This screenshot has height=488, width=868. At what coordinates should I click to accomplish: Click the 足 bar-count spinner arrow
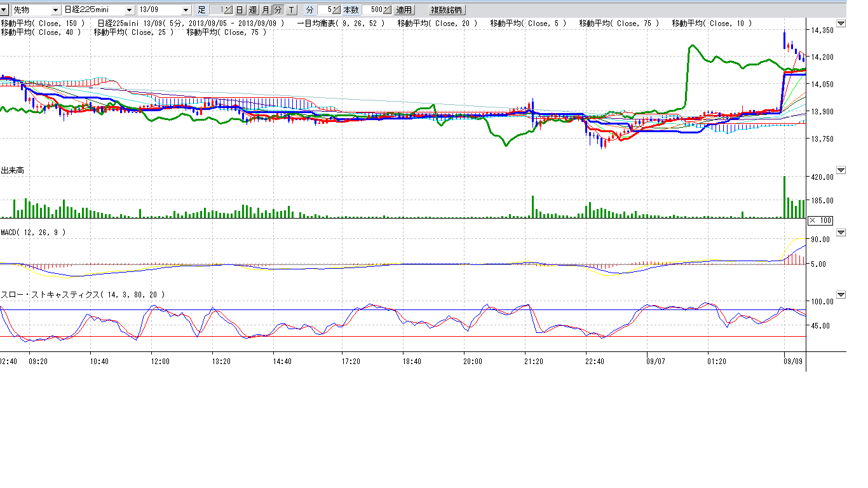(x=228, y=10)
